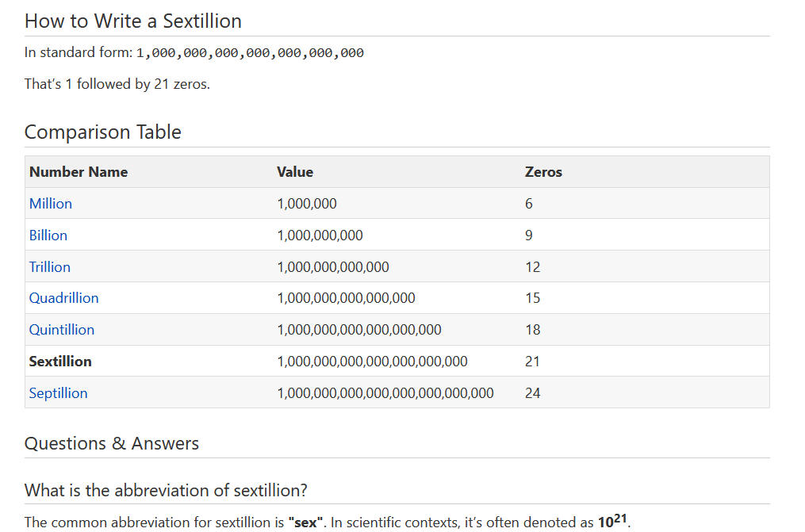805x532 pixels.
Task: Click the bold 10²¹ scientific notation
Action: tap(613, 522)
